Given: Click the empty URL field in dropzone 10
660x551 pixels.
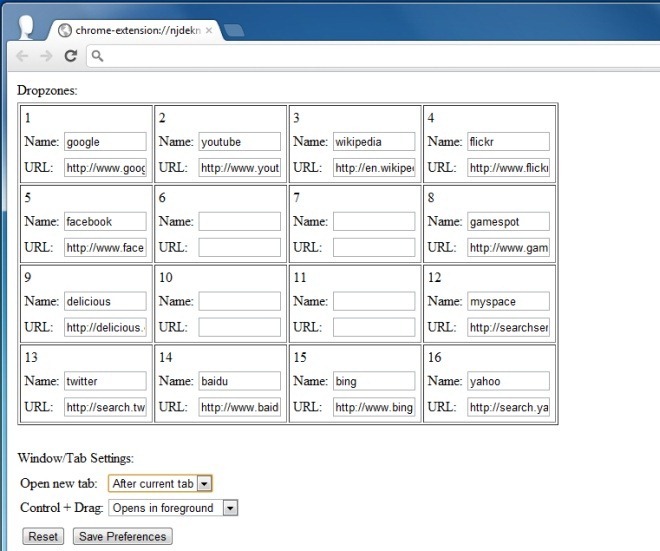Looking at the screenshot, I should click(240, 327).
